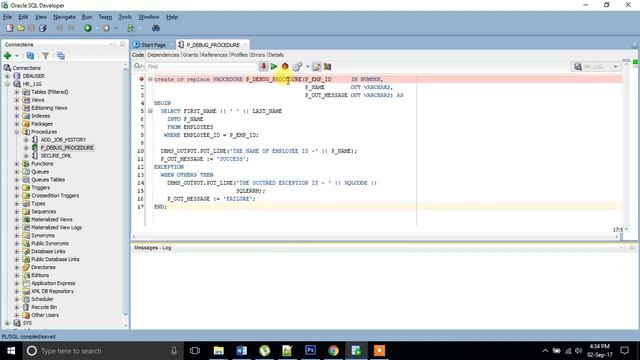The width and height of the screenshot is (640, 360).
Task: Collapse the code fold at line 1
Action: click(150, 79)
